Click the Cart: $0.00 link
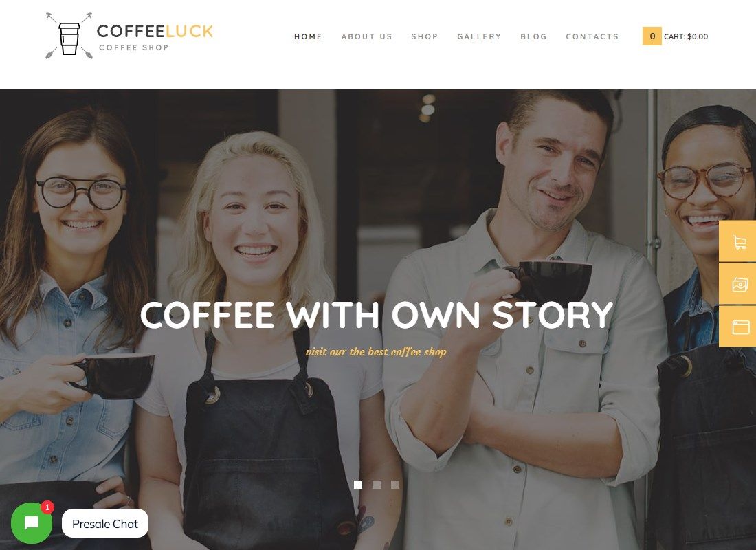This screenshot has width=756, height=550. click(686, 36)
